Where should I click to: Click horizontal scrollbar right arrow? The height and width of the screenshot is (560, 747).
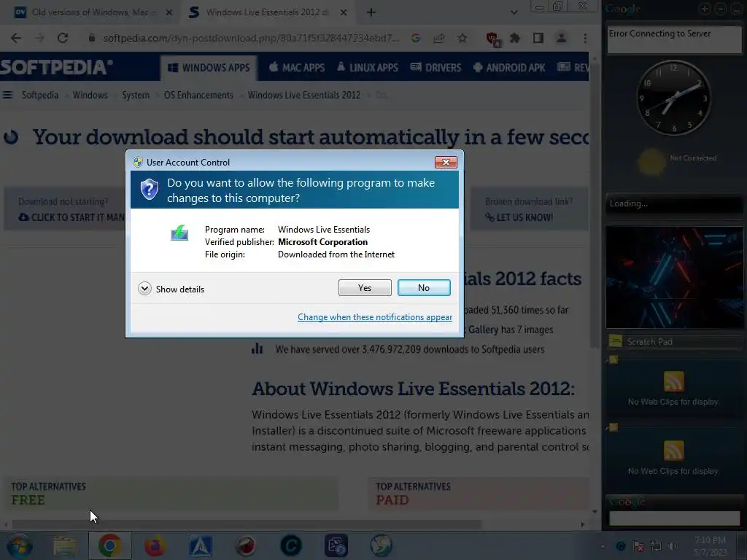[x=582, y=524]
